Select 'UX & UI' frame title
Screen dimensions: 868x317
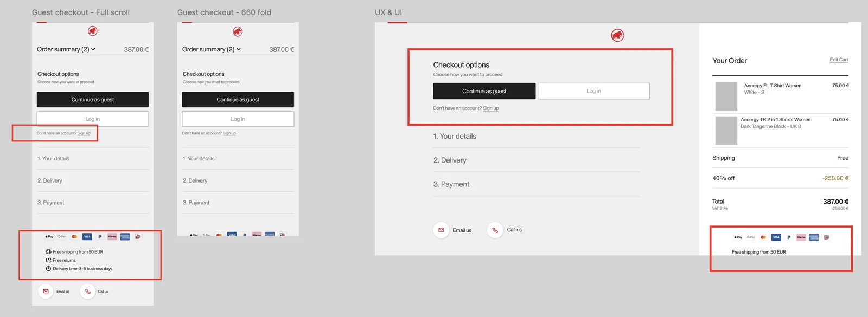[x=388, y=12]
